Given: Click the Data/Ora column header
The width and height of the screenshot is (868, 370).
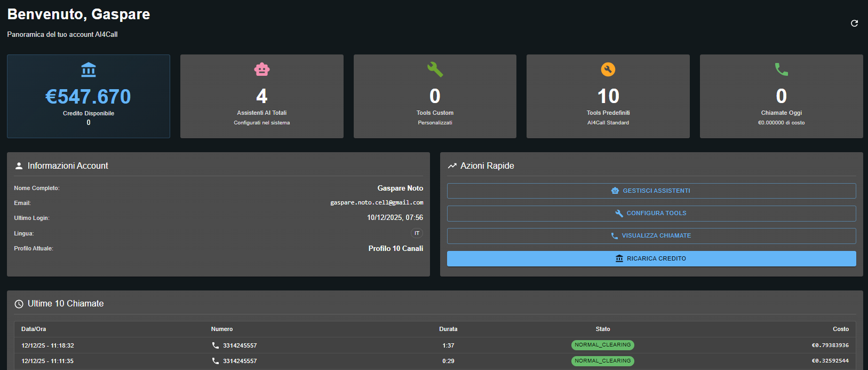Looking at the screenshot, I should 34,329.
